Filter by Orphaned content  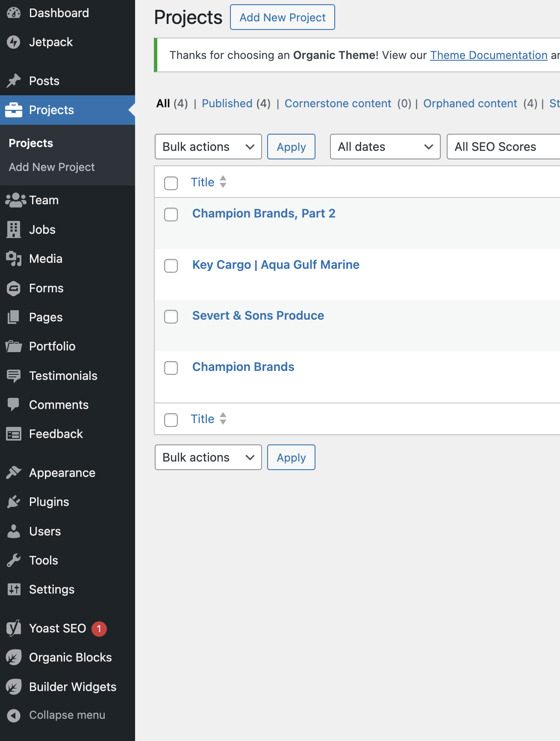pos(470,103)
